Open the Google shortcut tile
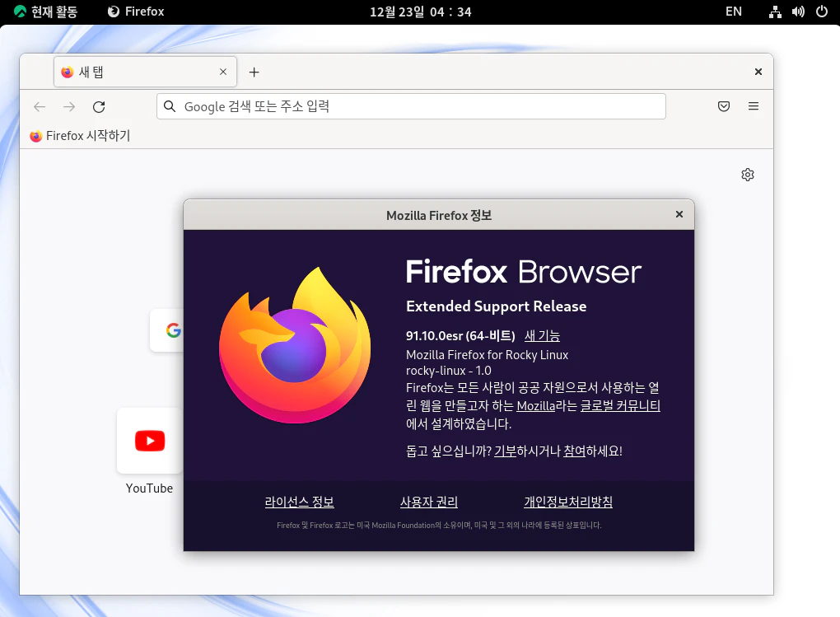The image size is (840, 617). 167,330
